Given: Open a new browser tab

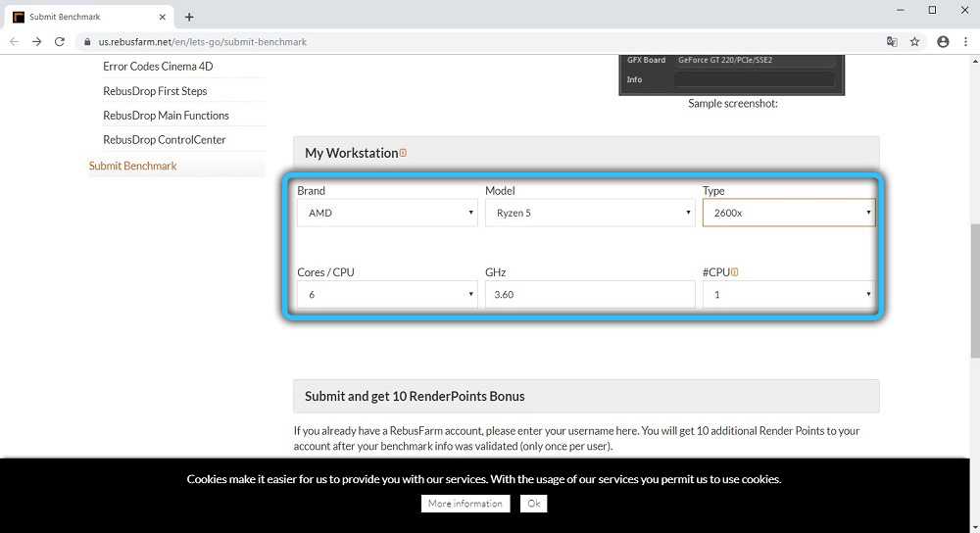Looking at the screenshot, I should (x=189, y=17).
